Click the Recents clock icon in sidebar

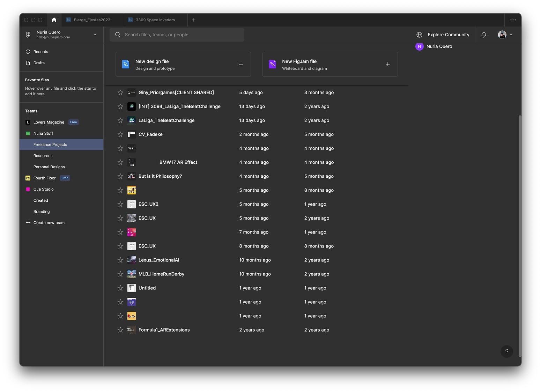tap(28, 51)
